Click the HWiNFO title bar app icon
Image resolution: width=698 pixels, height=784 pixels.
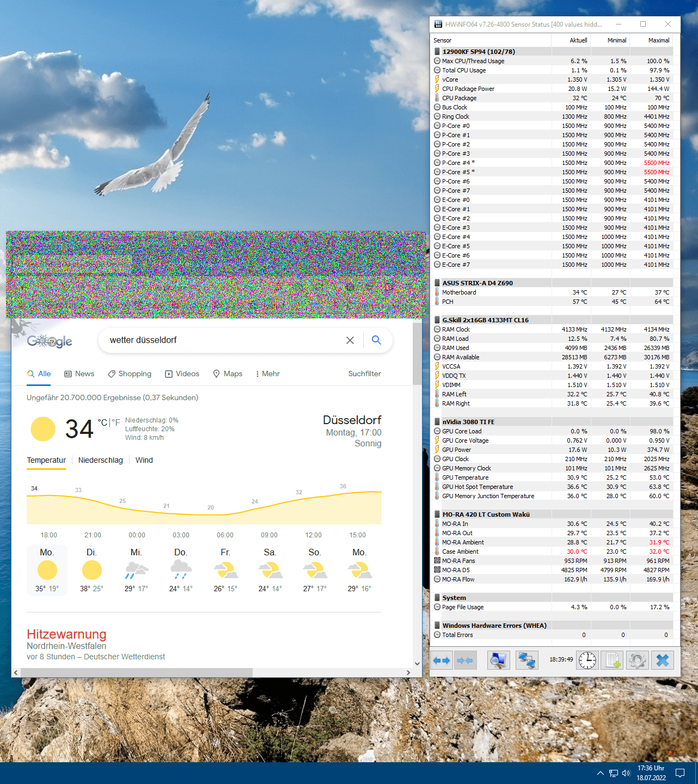tap(438, 24)
